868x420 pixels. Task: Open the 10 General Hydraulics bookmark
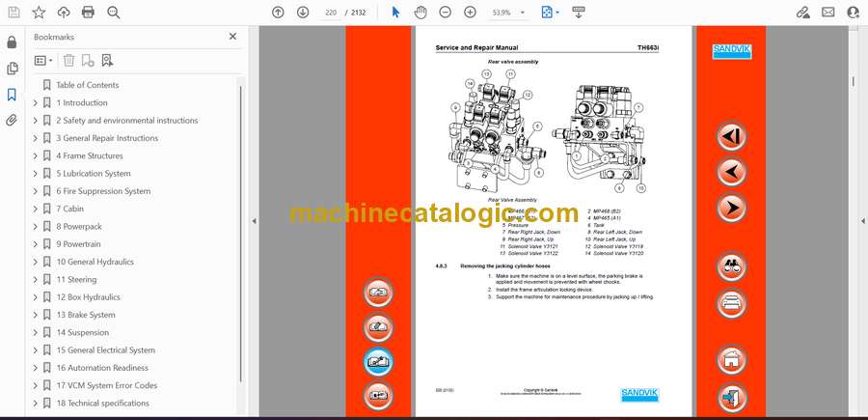click(95, 262)
